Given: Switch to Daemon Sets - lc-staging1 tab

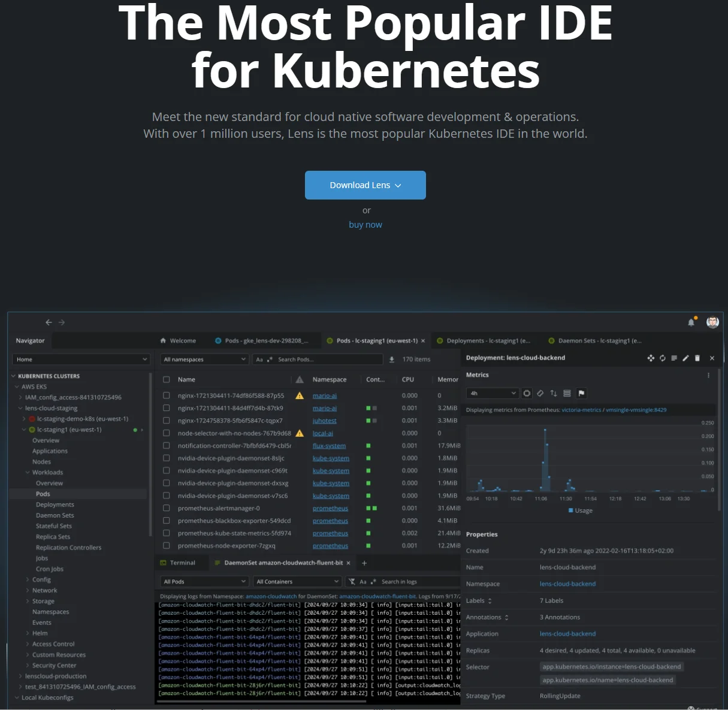Looking at the screenshot, I should point(596,341).
